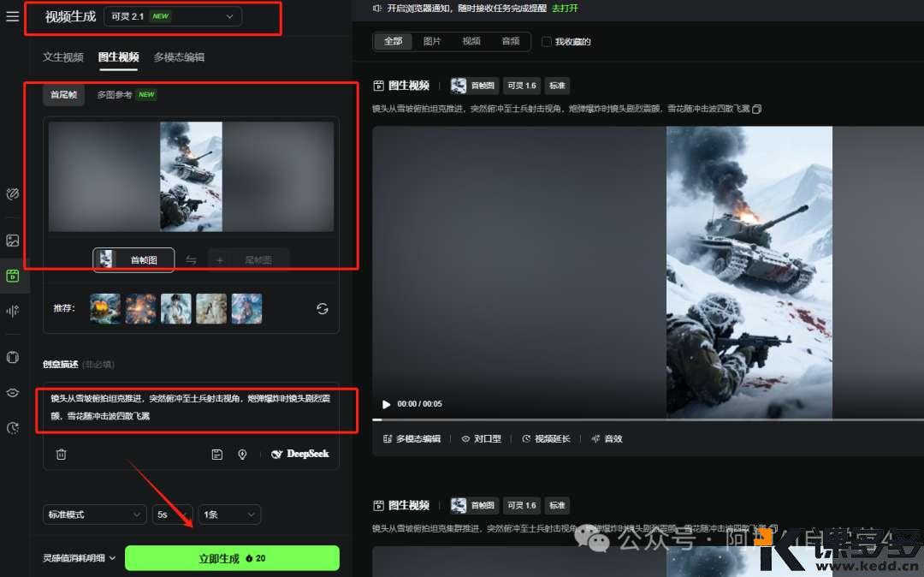The image size is (924, 577).
Task: Play the first tank video
Action: (x=386, y=404)
